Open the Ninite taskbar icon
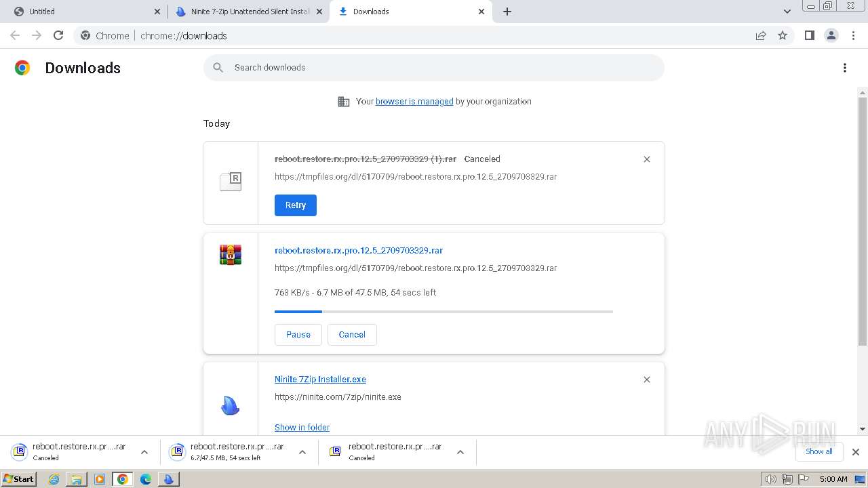 point(168,479)
